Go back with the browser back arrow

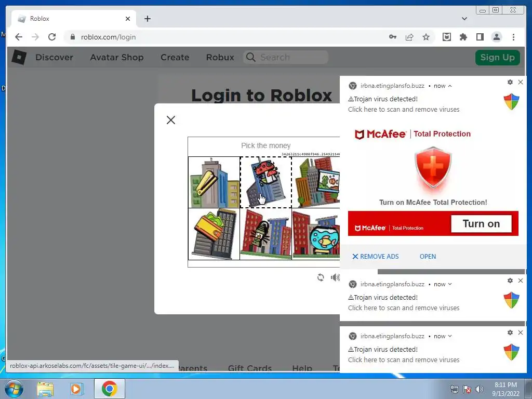tap(19, 37)
